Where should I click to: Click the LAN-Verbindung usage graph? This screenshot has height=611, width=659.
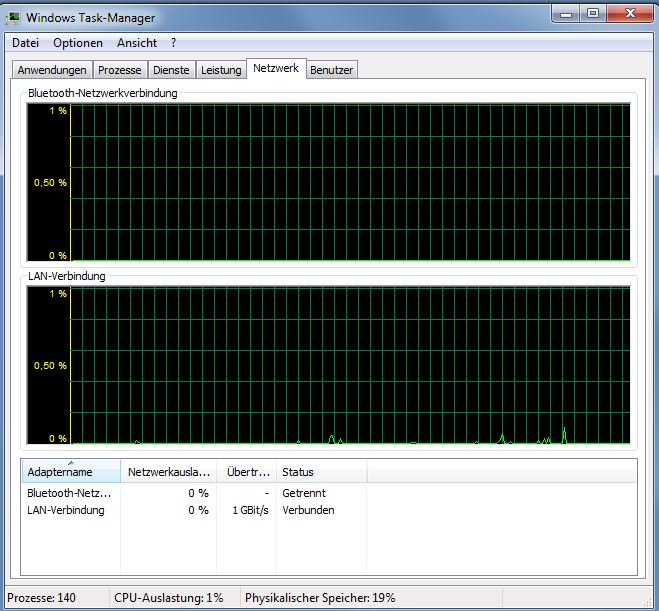[328, 365]
